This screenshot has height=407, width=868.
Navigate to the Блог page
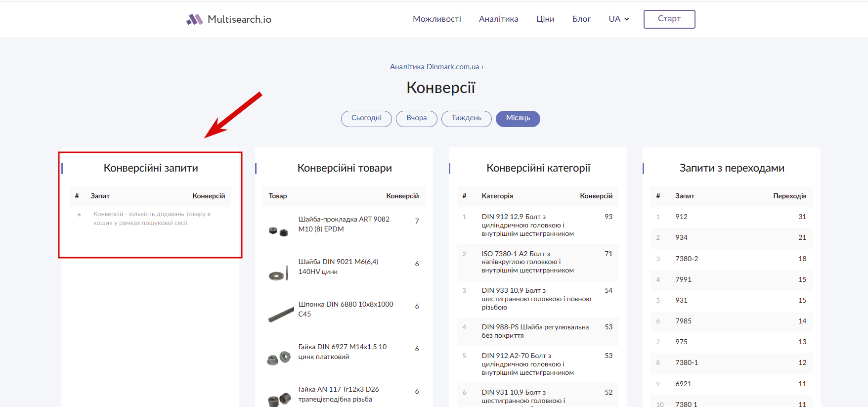[581, 19]
